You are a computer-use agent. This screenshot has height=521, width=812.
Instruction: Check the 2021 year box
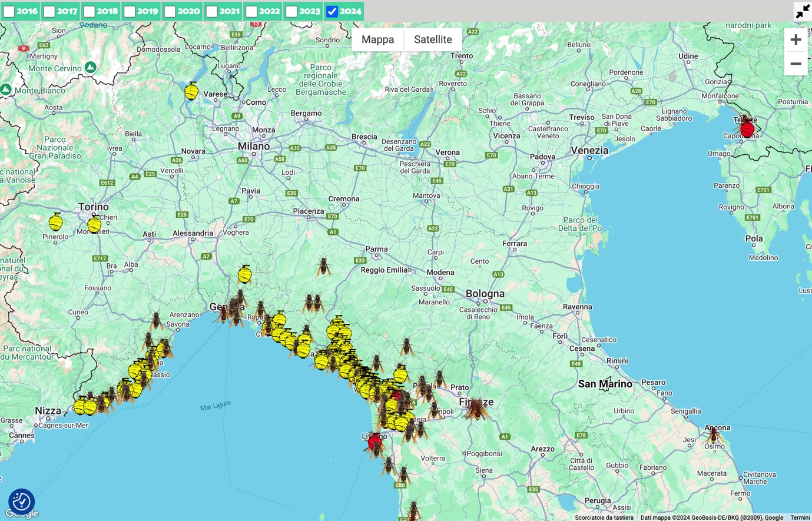click(211, 11)
